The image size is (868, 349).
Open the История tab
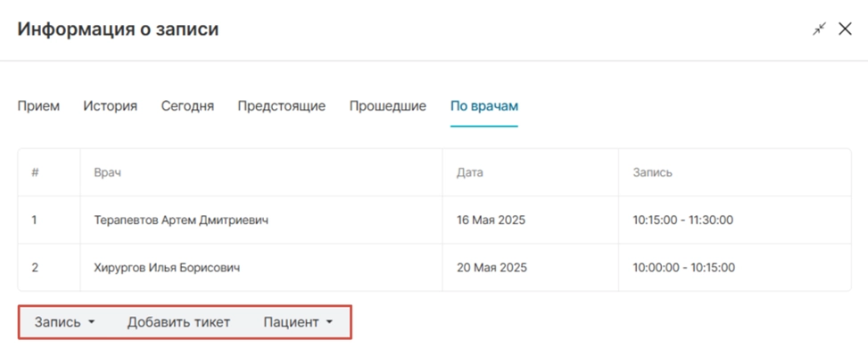(x=110, y=106)
